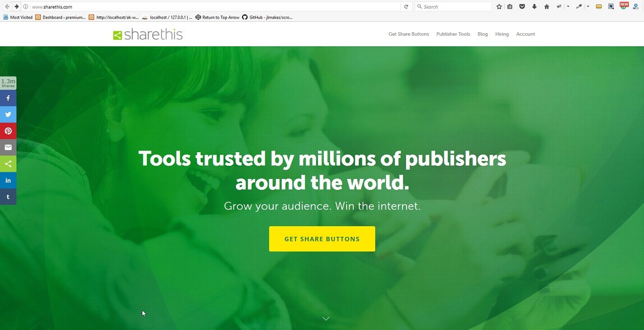The height and width of the screenshot is (330, 644).
Task: Open the browser downloads arrow
Action: point(534,7)
